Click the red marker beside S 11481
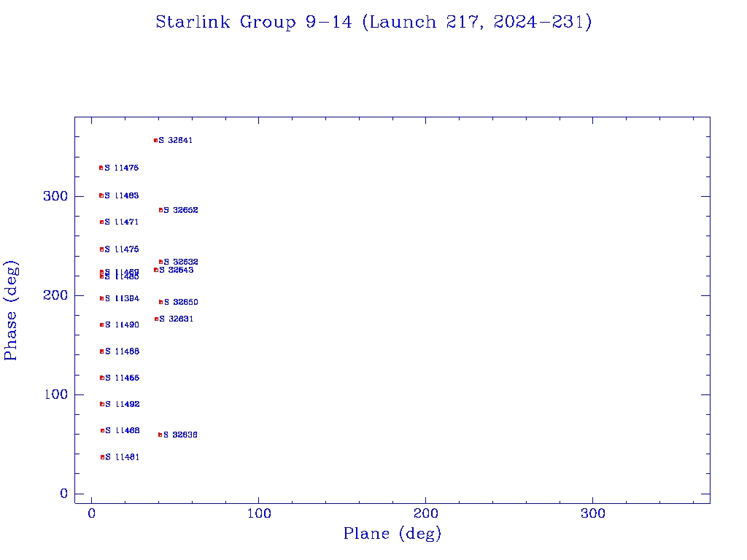Screen dimensions: 747x560 (102, 457)
